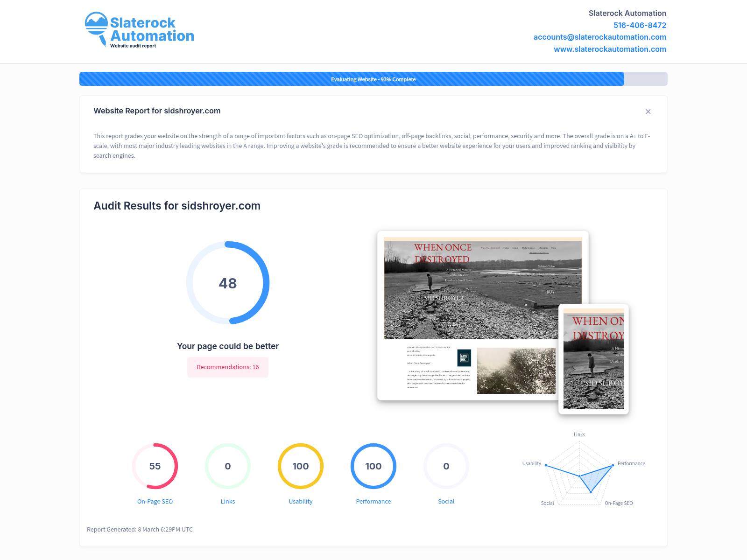
Task: Click the On-Page SEO score 55 circle
Action: (155, 466)
